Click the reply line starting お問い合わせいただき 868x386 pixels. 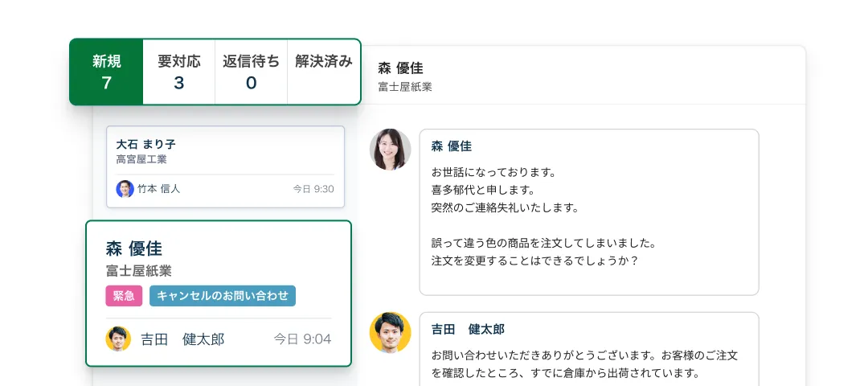click(584, 355)
